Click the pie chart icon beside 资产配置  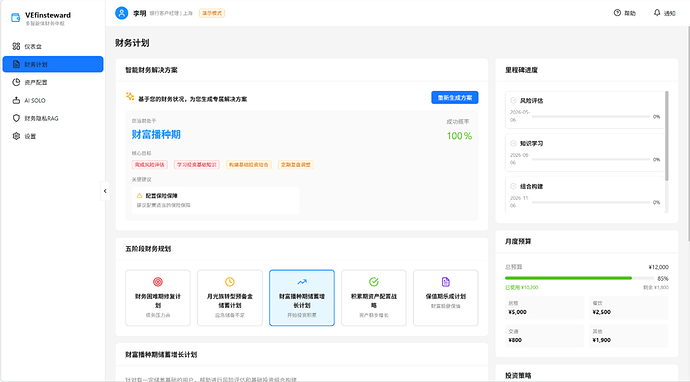click(x=16, y=82)
